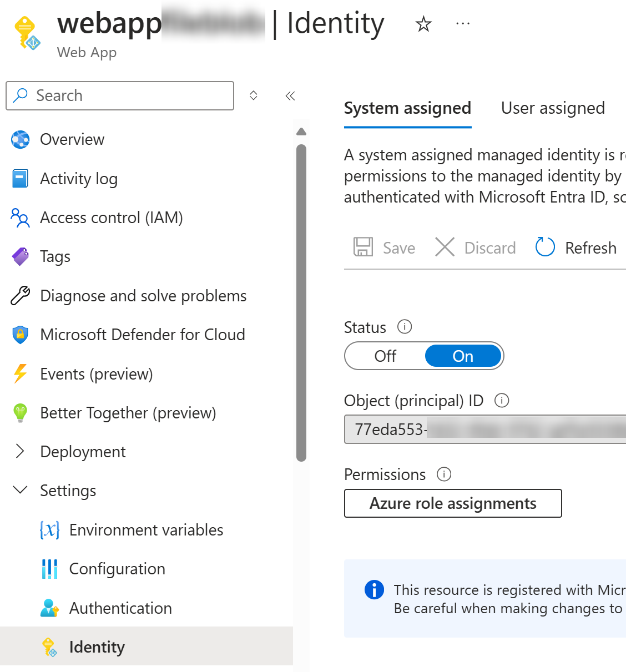Click the Environment variables braces icon

tap(49, 530)
